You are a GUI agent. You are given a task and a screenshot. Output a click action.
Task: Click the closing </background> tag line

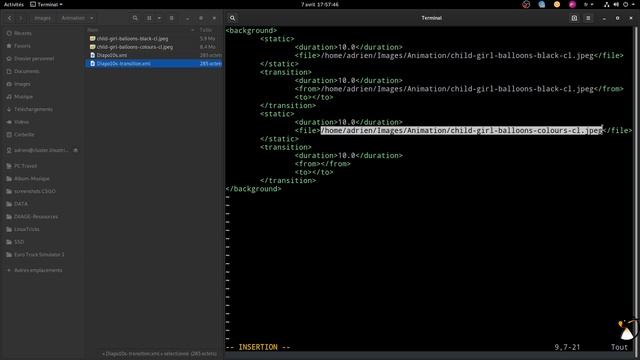tap(253, 189)
